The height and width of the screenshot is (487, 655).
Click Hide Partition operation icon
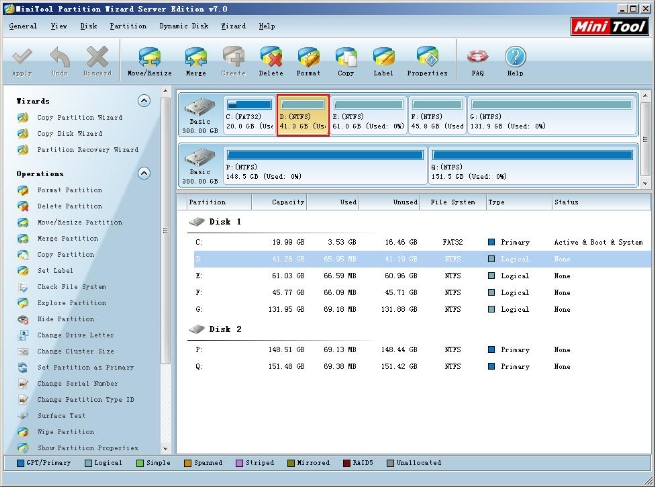click(23, 319)
